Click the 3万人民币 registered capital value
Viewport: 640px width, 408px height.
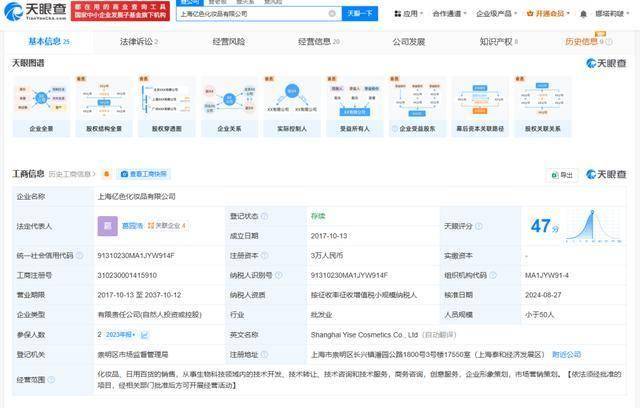[327, 255]
